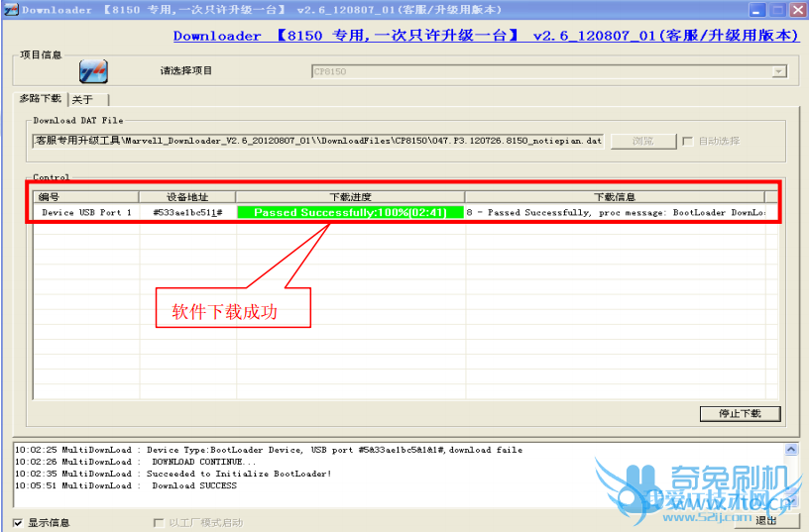809x532 pixels.
Task: Click the green Passed Successfully progress bar
Action: [350, 212]
